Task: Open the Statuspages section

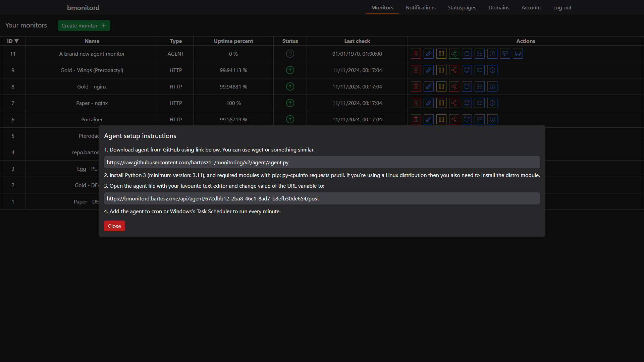Action: [x=462, y=7]
